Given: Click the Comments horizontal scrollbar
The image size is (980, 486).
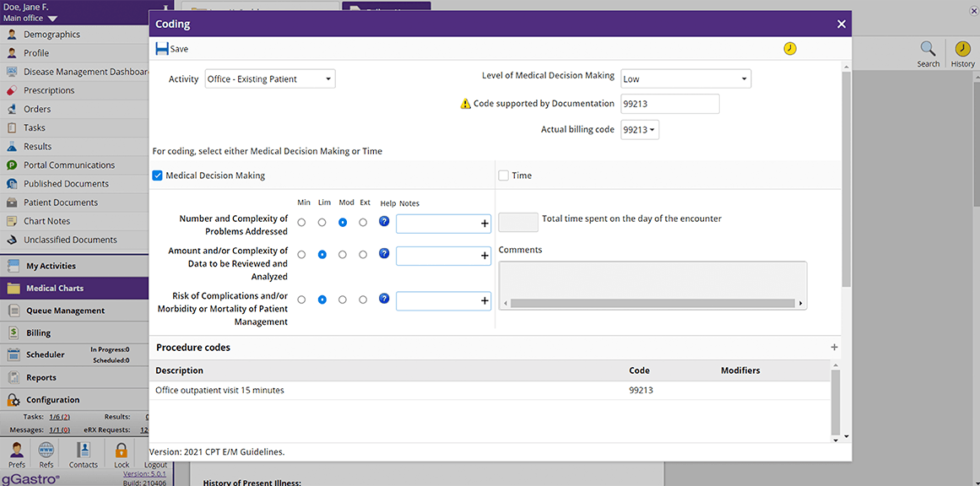Looking at the screenshot, I should point(650,303).
